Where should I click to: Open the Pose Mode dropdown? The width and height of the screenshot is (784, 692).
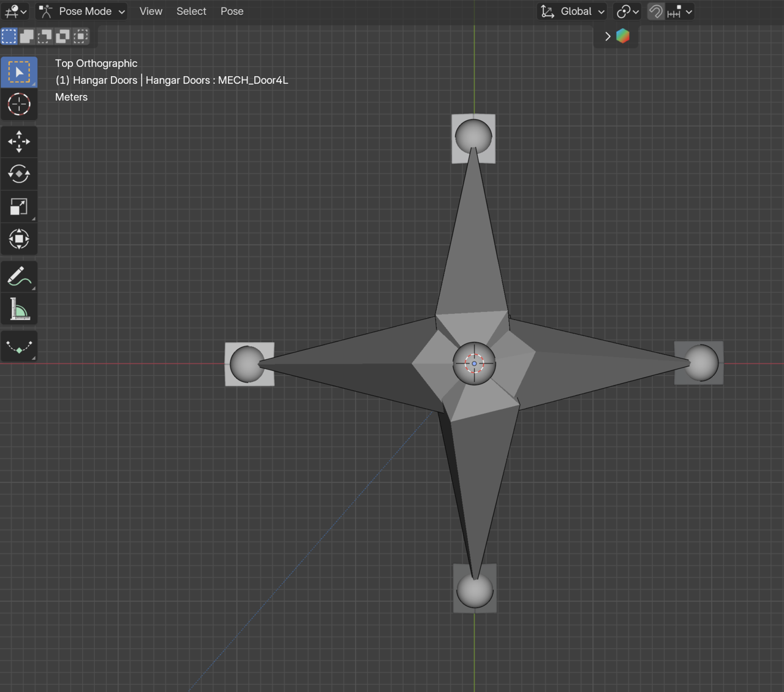[x=82, y=12]
